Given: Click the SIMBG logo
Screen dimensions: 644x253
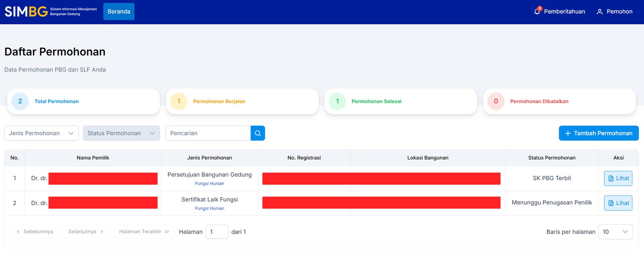Looking at the screenshot, I should coord(26,12).
